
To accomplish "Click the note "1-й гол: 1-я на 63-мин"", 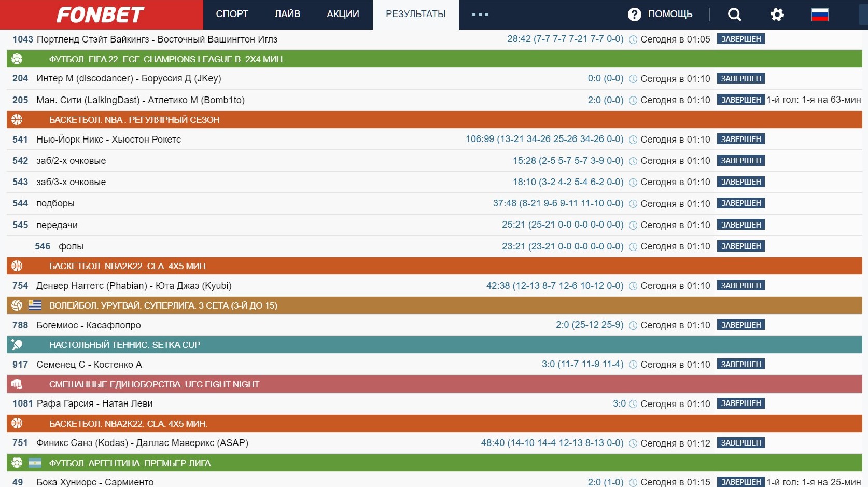I will point(814,100).
